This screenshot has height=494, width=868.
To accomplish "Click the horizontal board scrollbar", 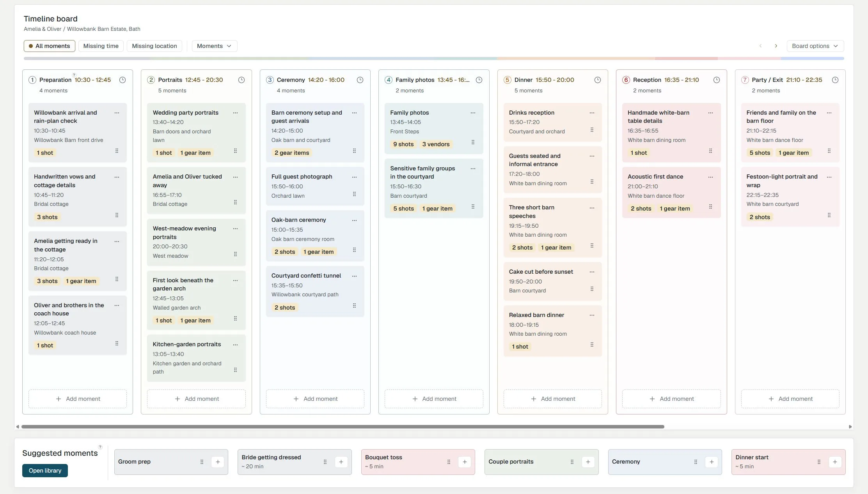I will (x=343, y=427).
